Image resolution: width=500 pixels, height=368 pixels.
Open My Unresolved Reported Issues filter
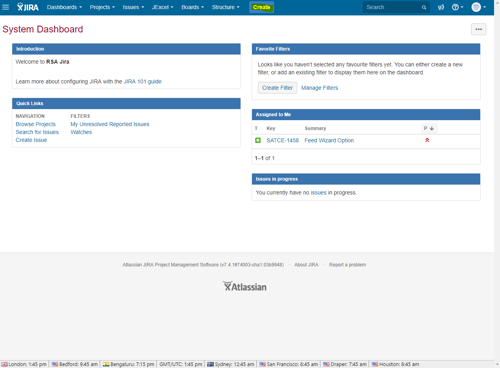(x=110, y=124)
